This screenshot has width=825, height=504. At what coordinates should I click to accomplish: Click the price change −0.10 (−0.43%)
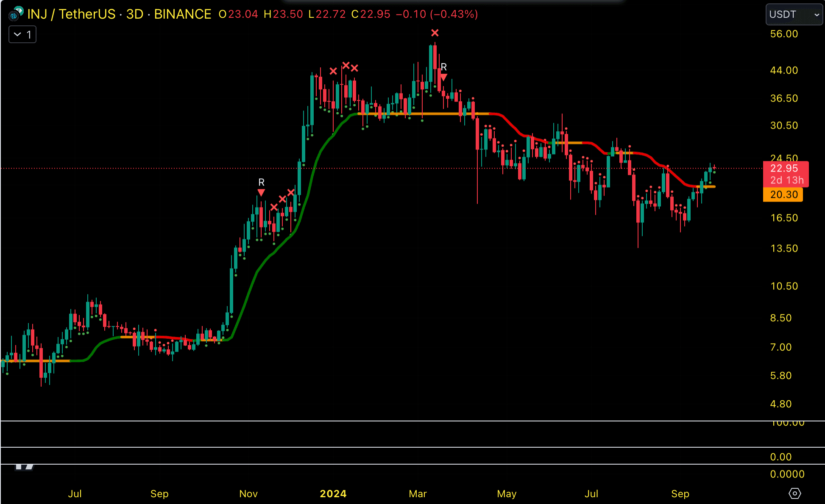pyautogui.click(x=437, y=14)
